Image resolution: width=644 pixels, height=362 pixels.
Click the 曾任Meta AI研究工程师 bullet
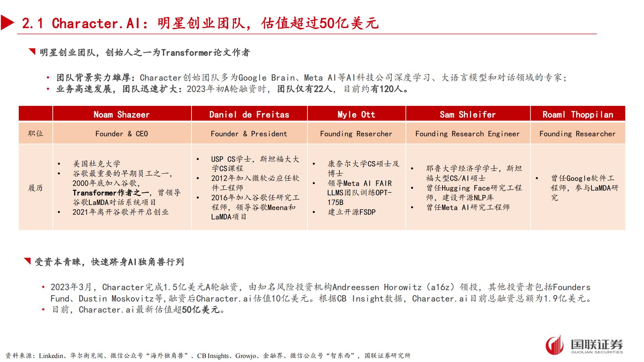[468, 207]
